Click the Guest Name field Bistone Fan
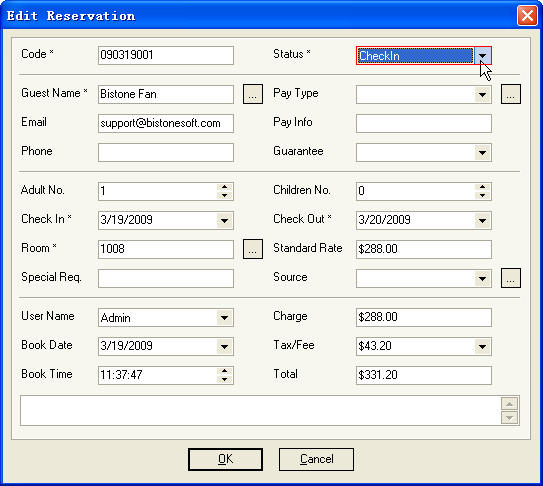Viewport: 543px width, 486px height. pyautogui.click(x=166, y=94)
